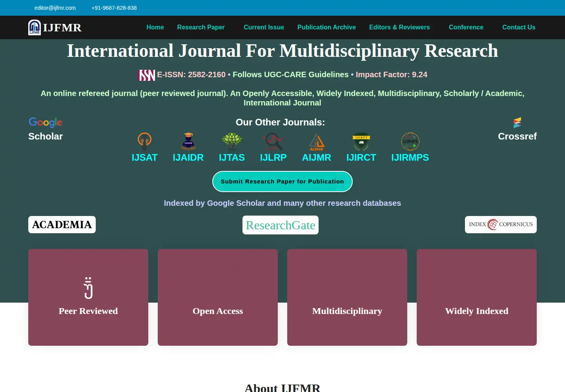565x392 pixels.
Task: Click the IJIRCT shield journal icon
Action: click(x=361, y=142)
